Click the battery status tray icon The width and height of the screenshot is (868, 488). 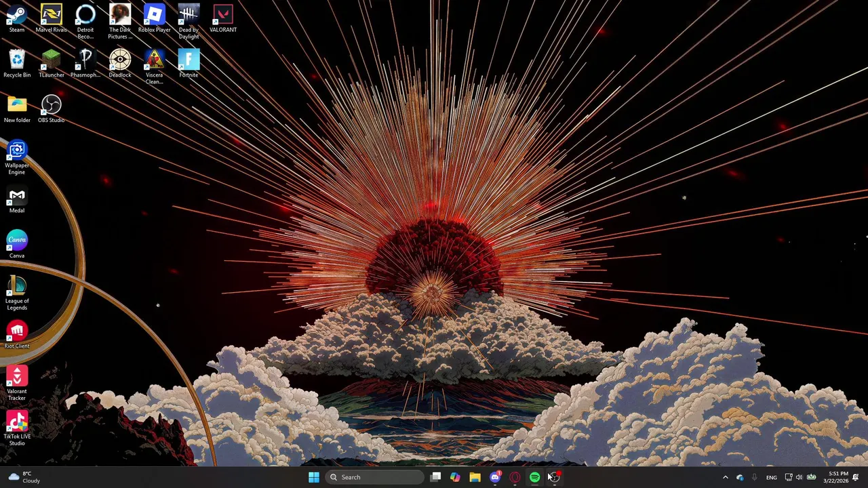(x=811, y=477)
